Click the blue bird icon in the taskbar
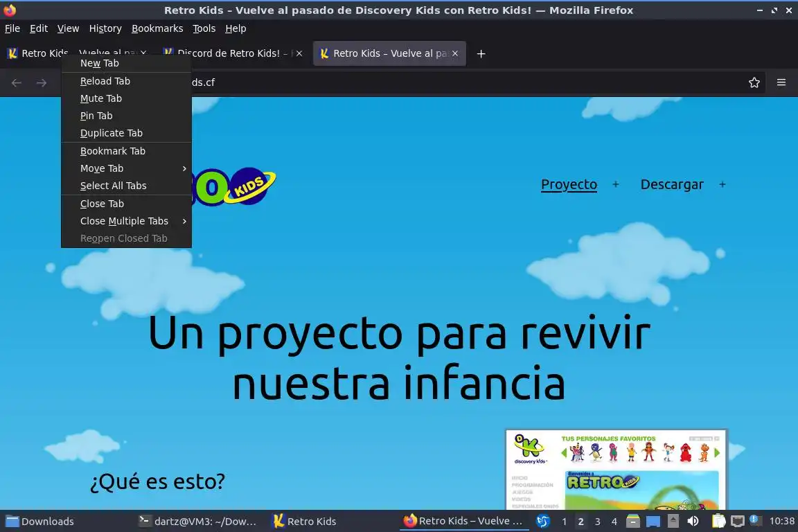Viewport: 798px width, 532px height. click(x=543, y=522)
